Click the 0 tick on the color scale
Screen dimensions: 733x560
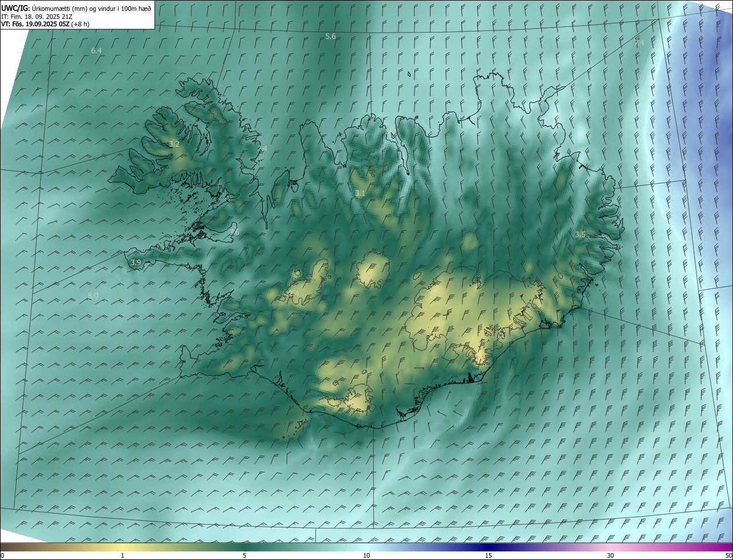tap(2, 555)
